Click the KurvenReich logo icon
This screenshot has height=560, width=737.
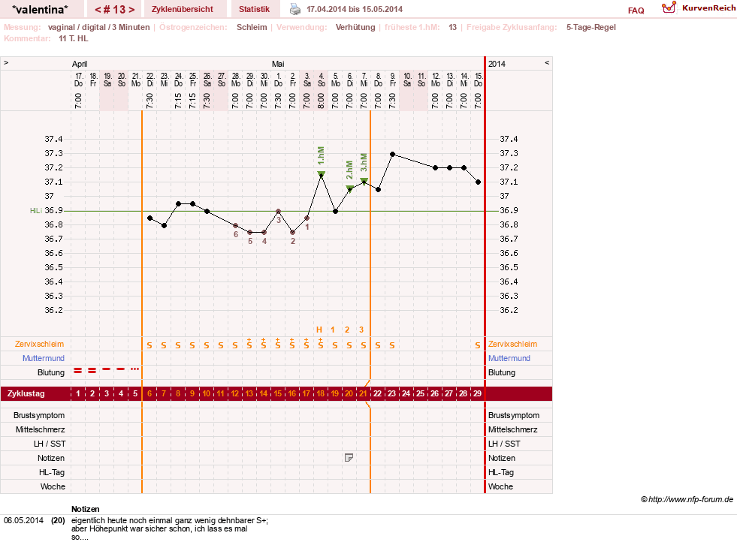[x=669, y=8]
